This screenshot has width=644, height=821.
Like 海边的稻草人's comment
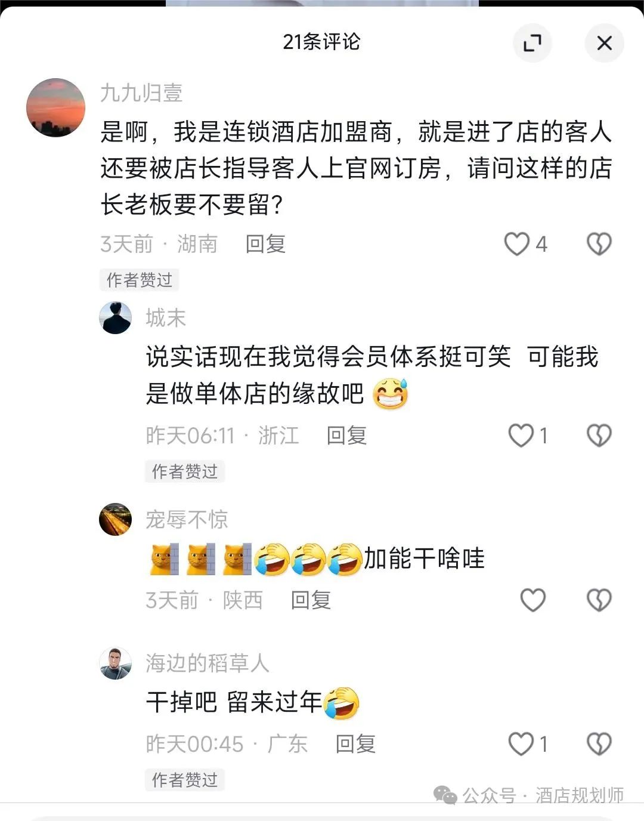pyautogui.click(x=521, y=744)
